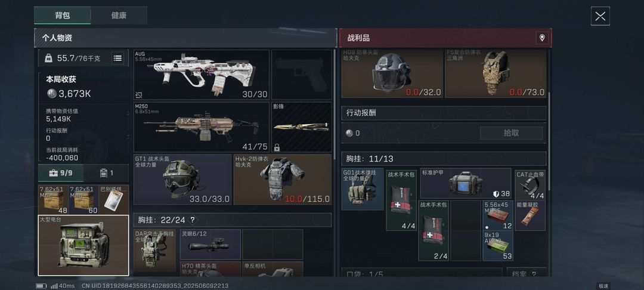This screenshot has height=290, width=644.
Task: Click the 大型电台 radio item
Action: [83, 245]
